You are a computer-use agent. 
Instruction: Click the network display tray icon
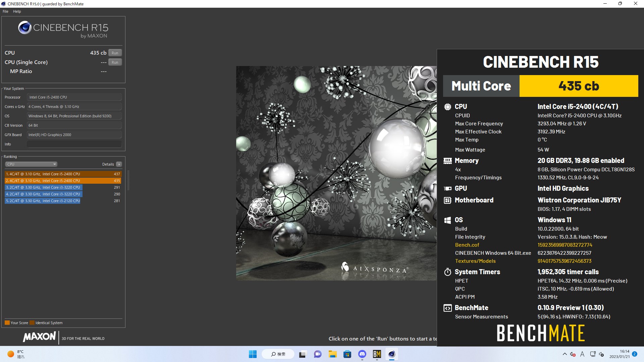[593, 354]
